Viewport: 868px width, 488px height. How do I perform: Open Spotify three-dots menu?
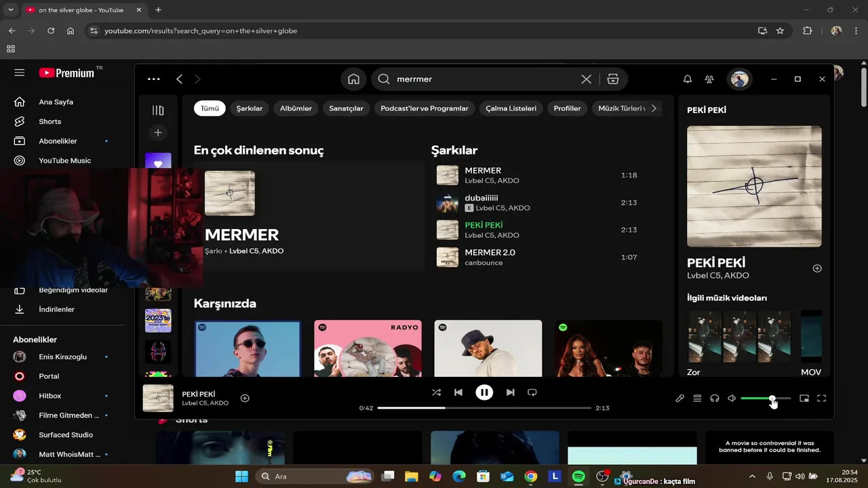click(154, 79)
